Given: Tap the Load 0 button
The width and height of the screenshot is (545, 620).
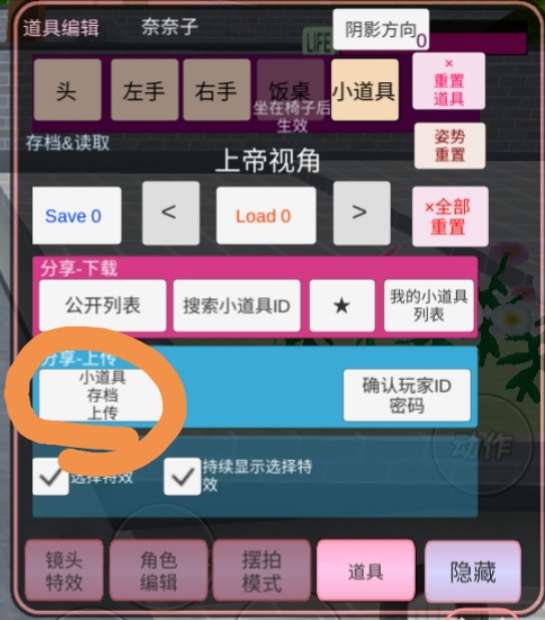Looking at the screenshot, I should pyautogui.click(x=266, y=215).
